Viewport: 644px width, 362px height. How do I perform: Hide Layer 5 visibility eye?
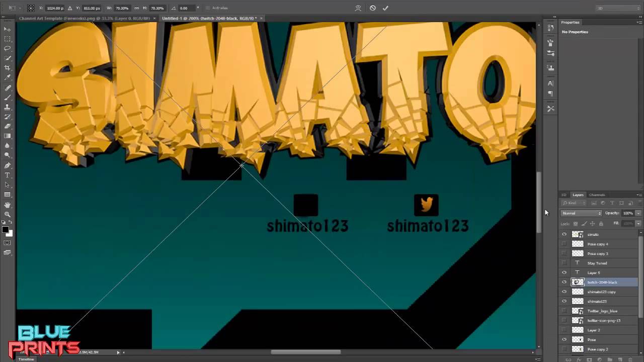[x=564, y=273]
